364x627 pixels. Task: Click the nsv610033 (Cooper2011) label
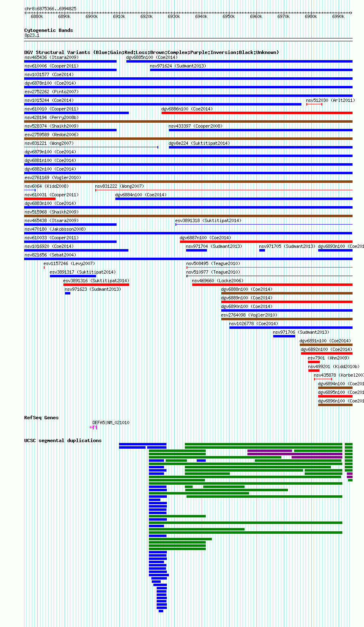[52, 238]
